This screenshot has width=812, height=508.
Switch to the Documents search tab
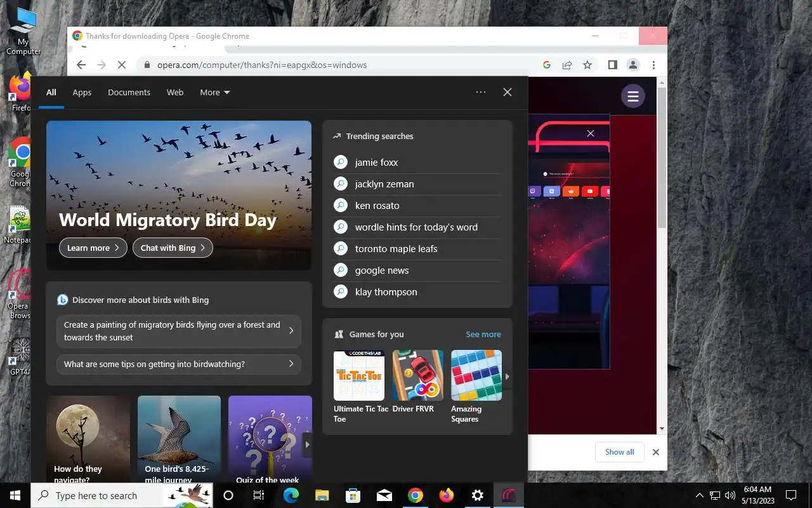point(129,93)
